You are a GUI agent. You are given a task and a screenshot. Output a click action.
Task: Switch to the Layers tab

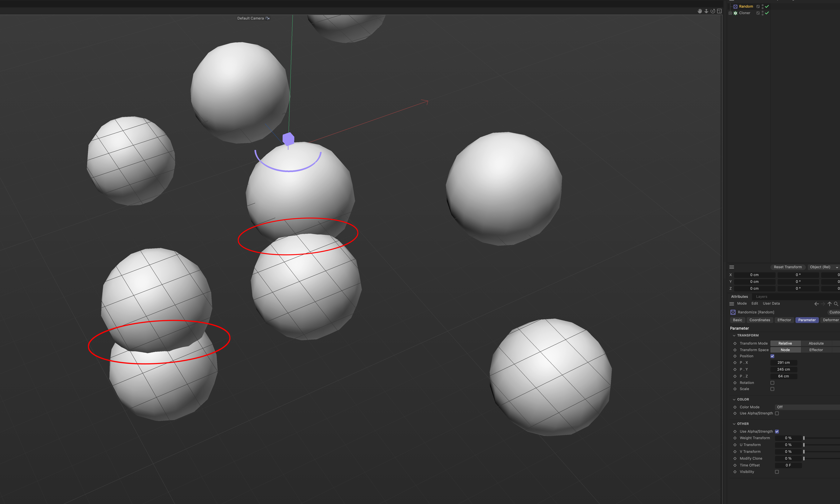click(761, 297)
